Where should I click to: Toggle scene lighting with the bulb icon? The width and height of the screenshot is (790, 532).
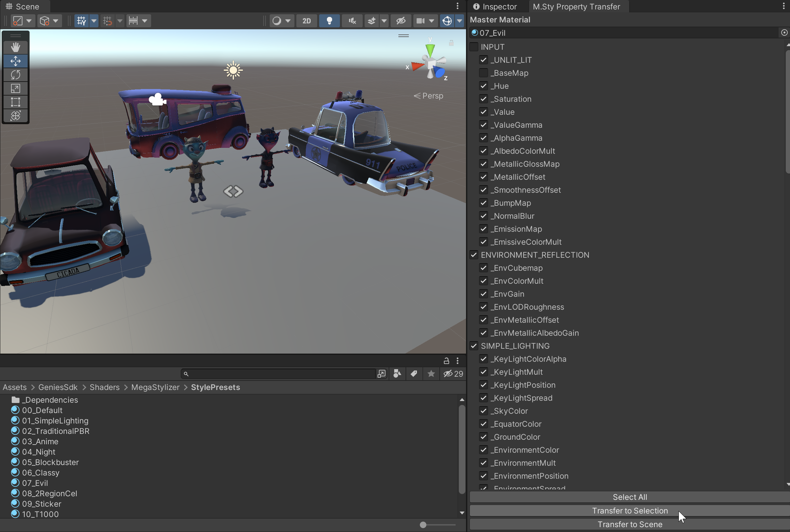(329, 21)
